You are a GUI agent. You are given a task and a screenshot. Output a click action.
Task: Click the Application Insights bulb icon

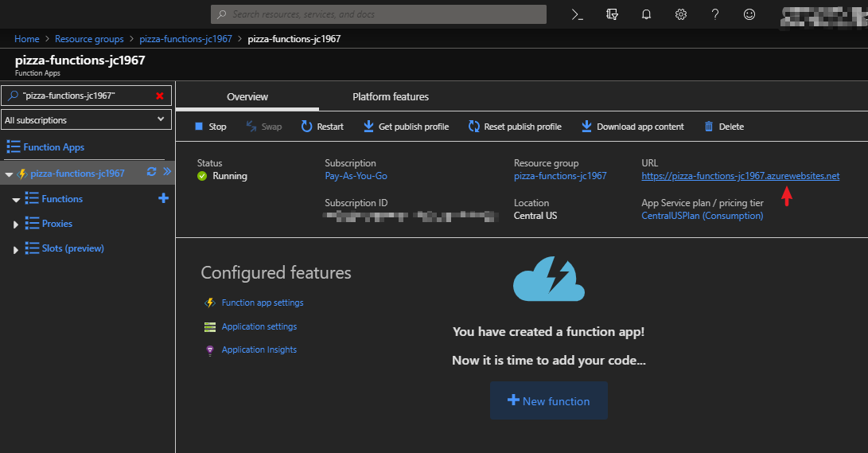210,350
